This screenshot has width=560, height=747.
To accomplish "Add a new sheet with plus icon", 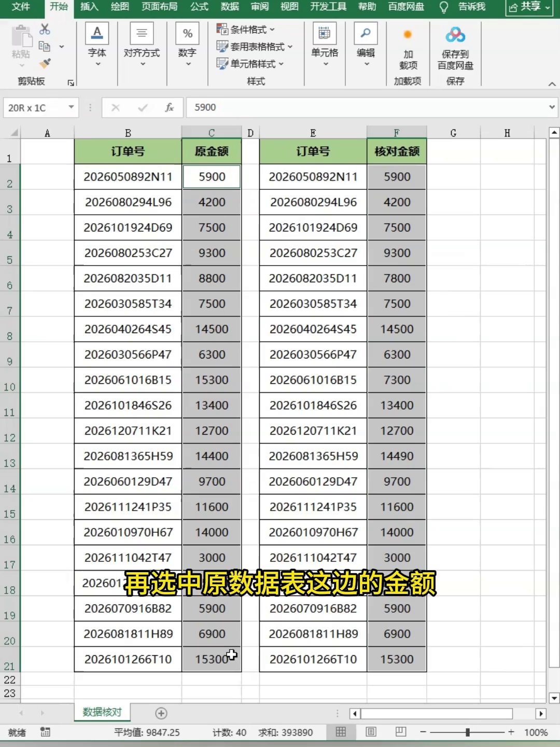I will point(161,713).
